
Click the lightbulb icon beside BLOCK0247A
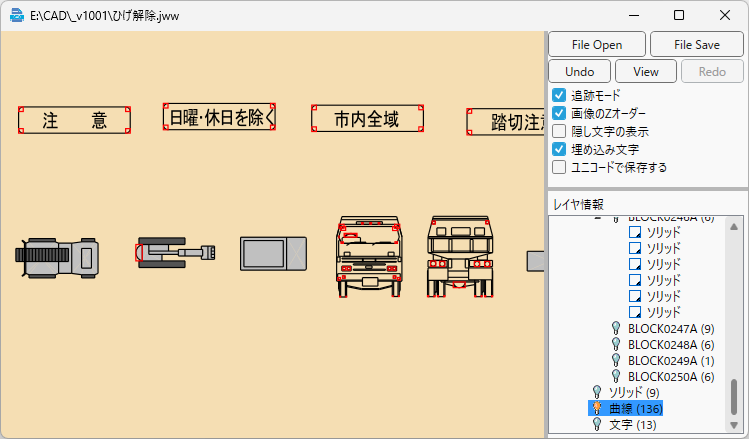tap(616, 328)
